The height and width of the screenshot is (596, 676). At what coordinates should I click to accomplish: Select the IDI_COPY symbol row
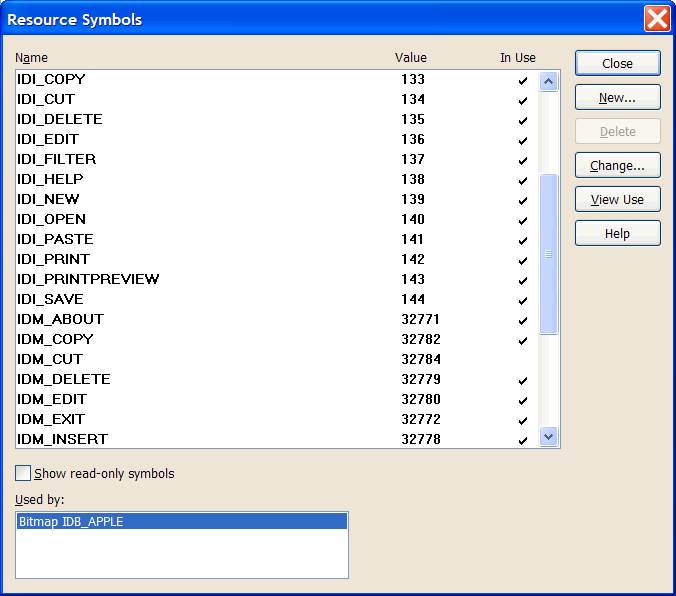(x=277, y=79)
